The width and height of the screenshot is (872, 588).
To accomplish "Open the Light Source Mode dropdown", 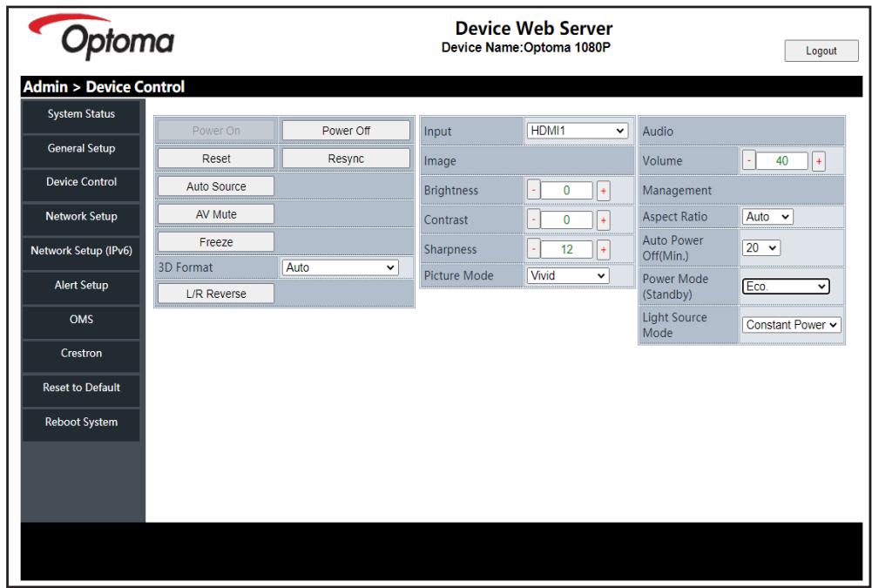I will coord(791,325).
